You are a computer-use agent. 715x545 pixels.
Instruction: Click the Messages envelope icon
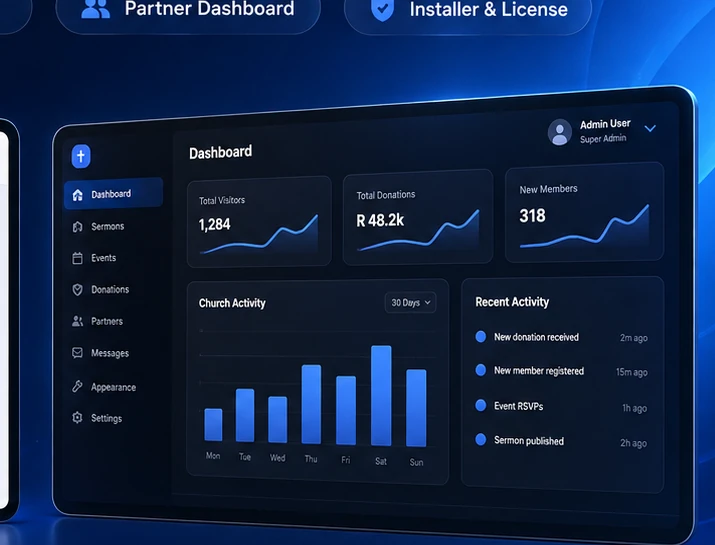(78, 353)
